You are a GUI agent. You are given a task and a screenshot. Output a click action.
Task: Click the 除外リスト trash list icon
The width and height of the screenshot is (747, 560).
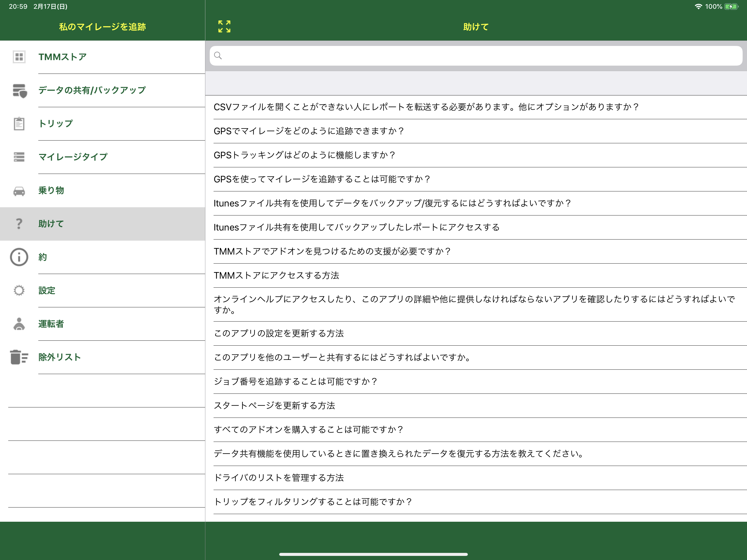click(19, 357)
